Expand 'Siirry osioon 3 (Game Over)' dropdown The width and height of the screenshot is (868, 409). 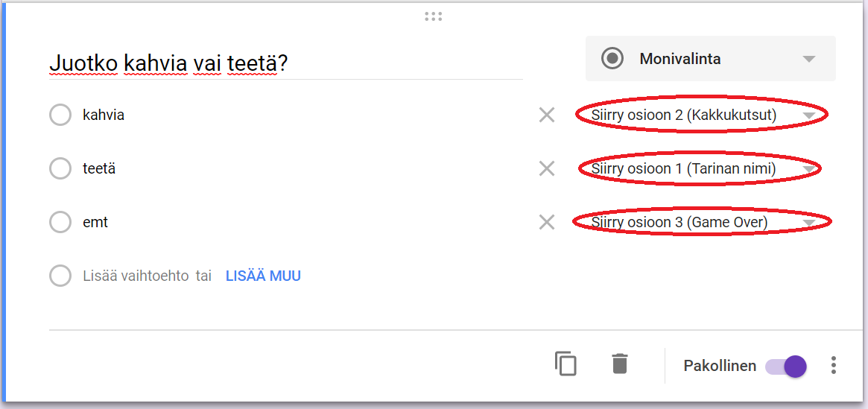[700, 222]
